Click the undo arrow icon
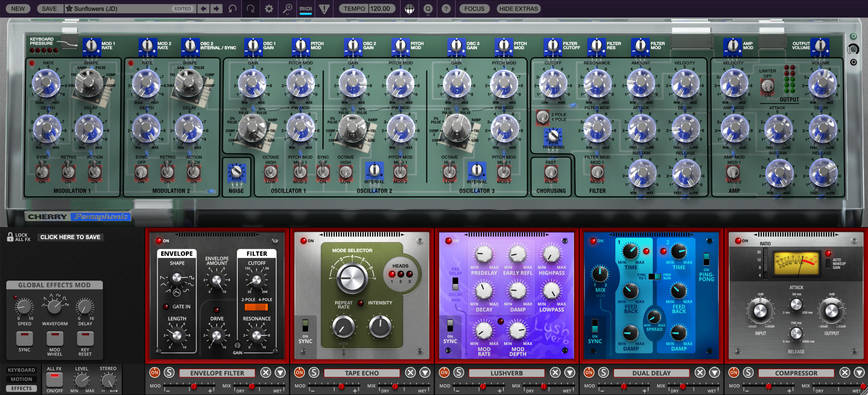Screen dimensions: 868x395 tap(232, 8)
